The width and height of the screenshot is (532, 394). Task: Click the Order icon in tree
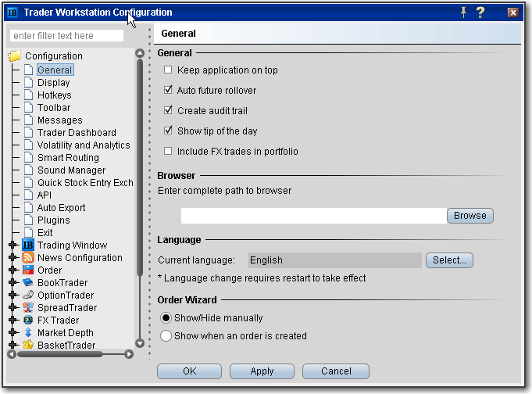click(x=28, y=270)
